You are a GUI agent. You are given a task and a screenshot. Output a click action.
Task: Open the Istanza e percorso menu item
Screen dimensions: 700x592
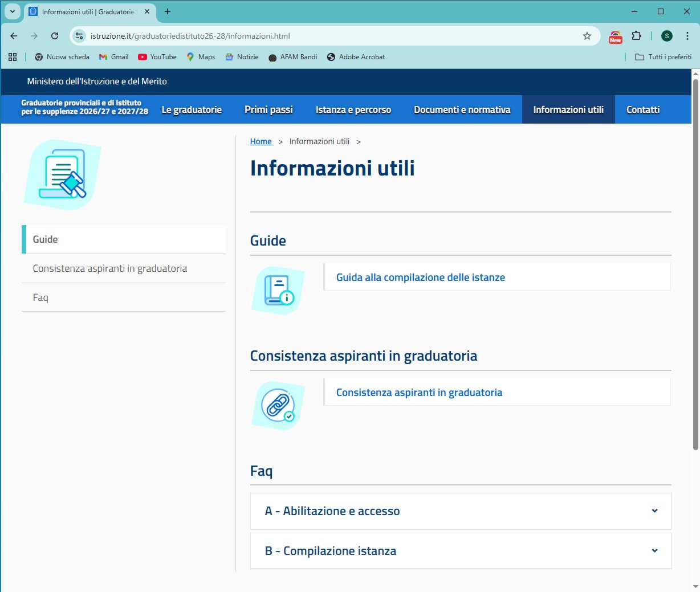pyautogui.click(x=353, y=109)
